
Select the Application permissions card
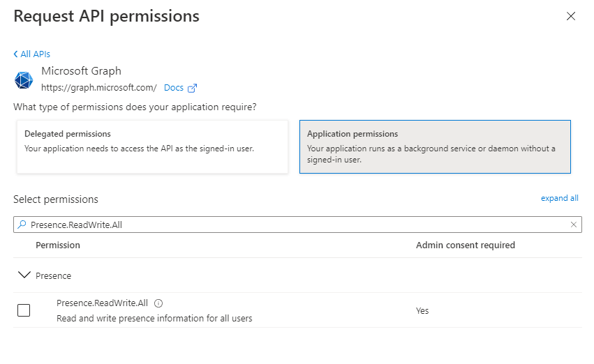click(x=435, y=147)
